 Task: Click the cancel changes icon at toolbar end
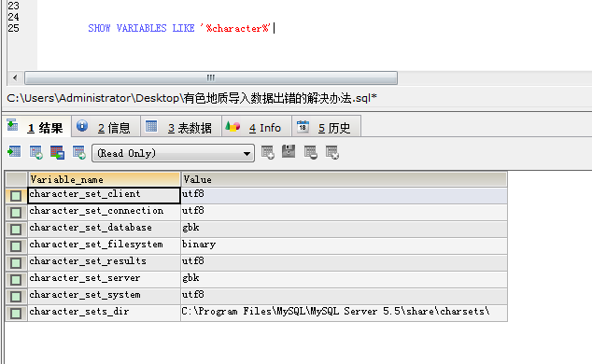[332, 152]
